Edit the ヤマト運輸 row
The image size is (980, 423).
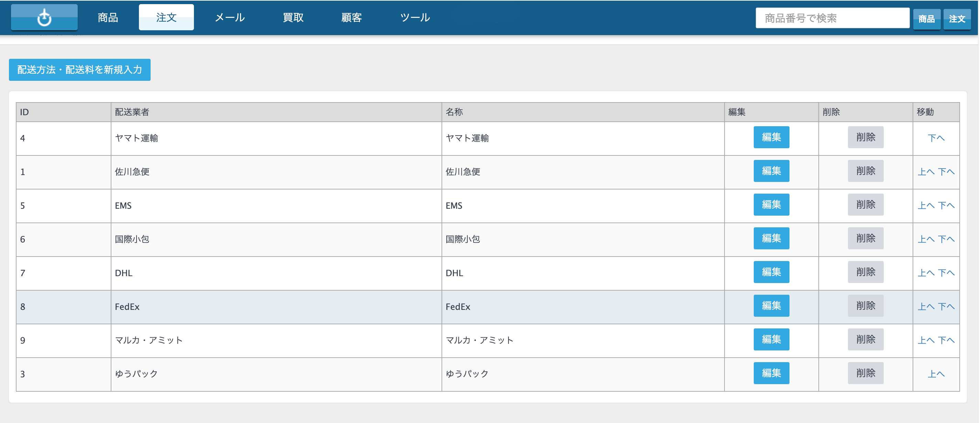(x=771, y=137)
